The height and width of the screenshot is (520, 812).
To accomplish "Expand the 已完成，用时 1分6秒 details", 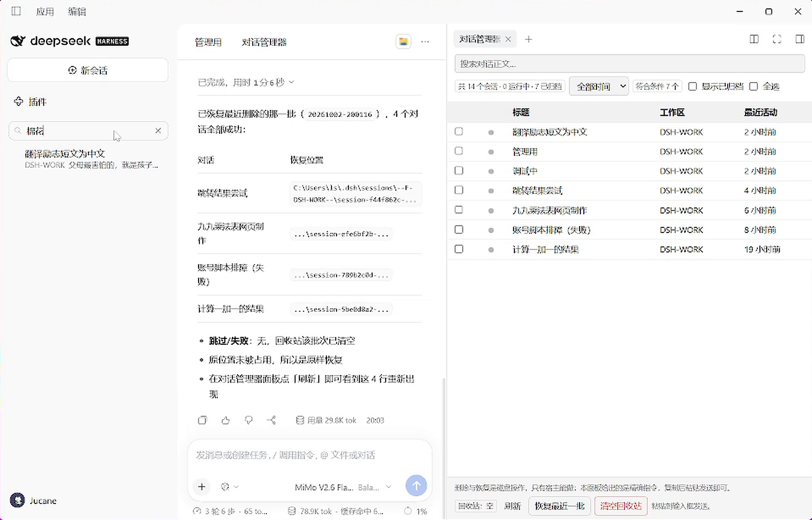I will [246, 82].
